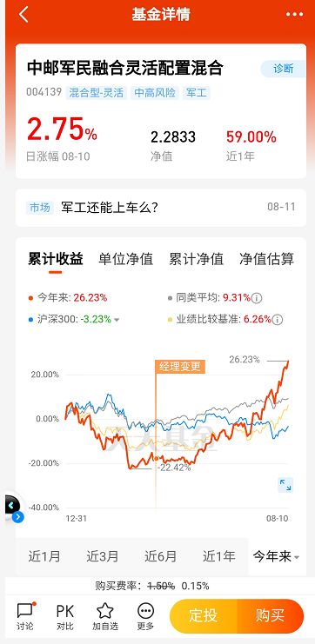This screenshot has width=315, height=644.
Task: Expand chart to fullscreen with arrows icon
Action: pos(285,485)
